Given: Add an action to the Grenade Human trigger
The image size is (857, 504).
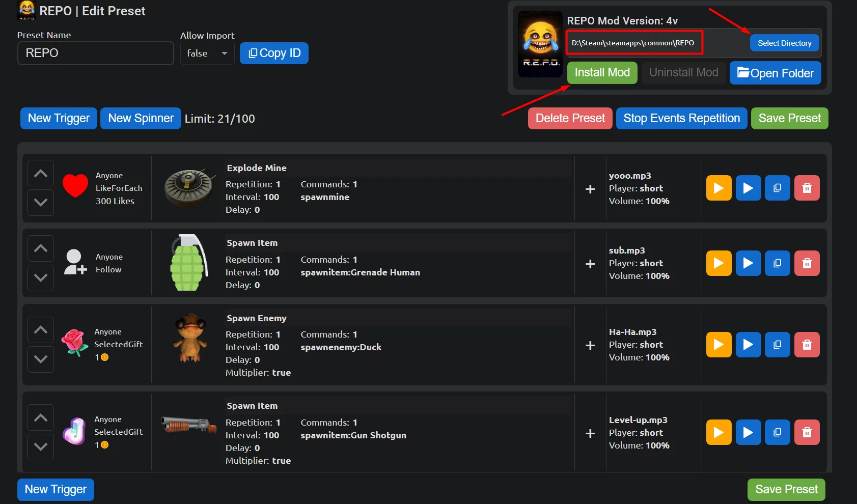Looking at the screenshot, I should [x=590, y=264].
